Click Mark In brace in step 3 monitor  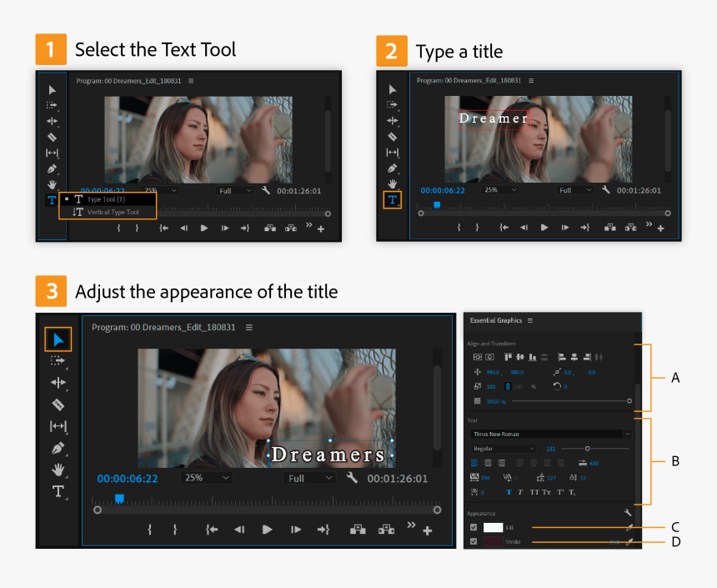point(149,530)
